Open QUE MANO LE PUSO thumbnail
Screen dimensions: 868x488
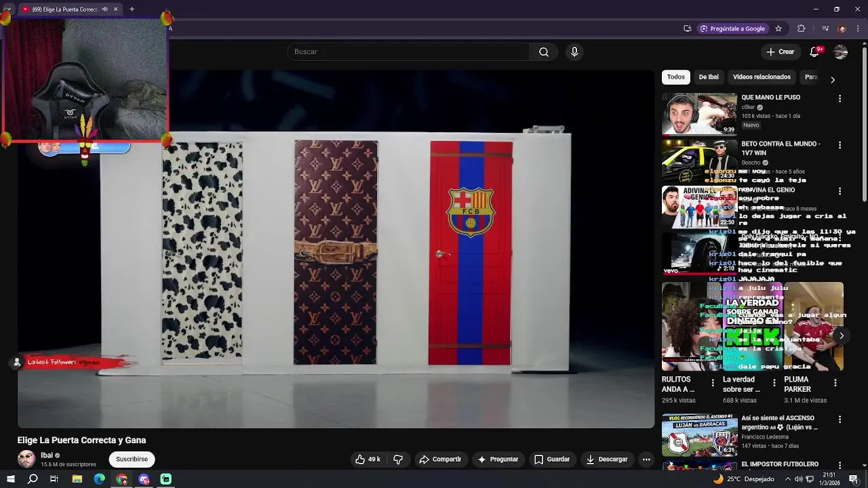(x=699, y=115)
